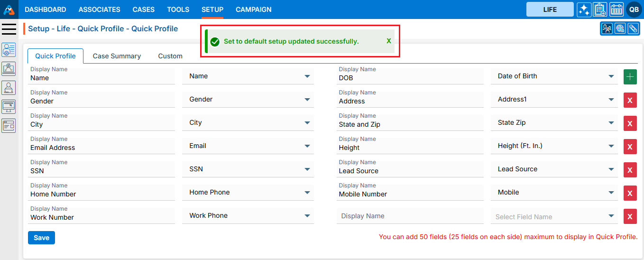
Task: Click the fingerprint lock icon
Action: [620, 28]
